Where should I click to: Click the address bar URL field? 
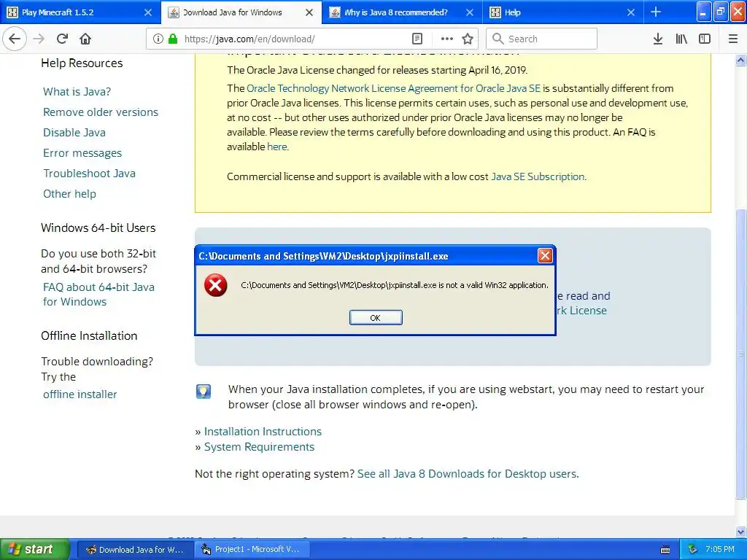295,39
